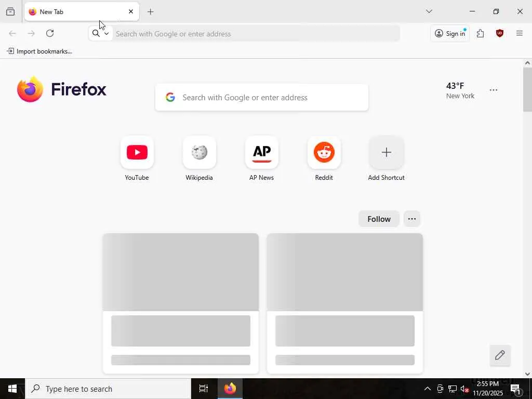Image resolution: width=532 pixels, height=399 pixels.
Task: Open a new tab with the plus button
Action: coord(150,12)
